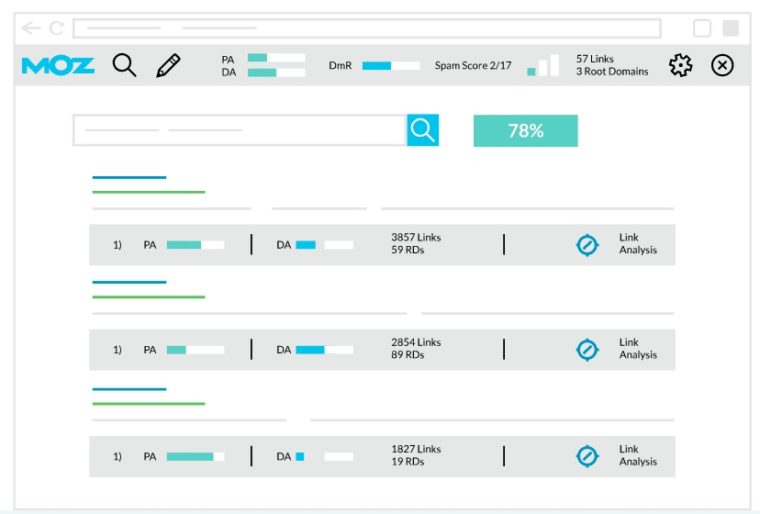
Task: Open the MozBar magnifier search icon
Action: [x=124, y=66]
